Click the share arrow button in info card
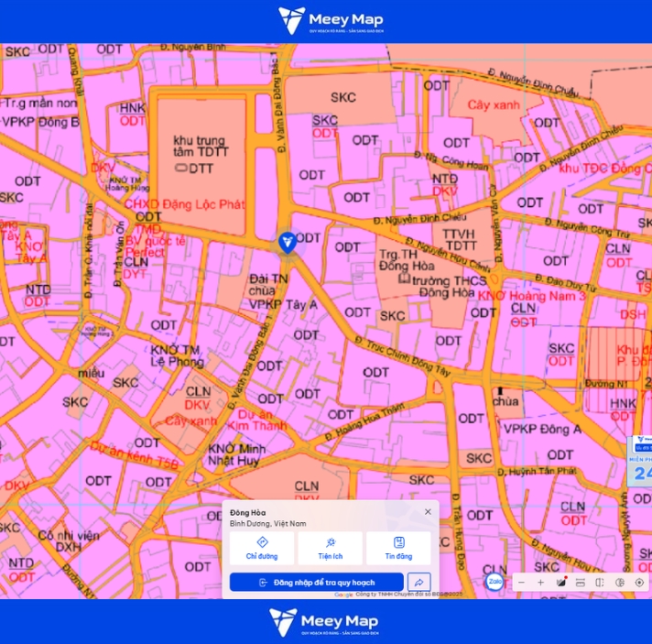 (418, 582)
